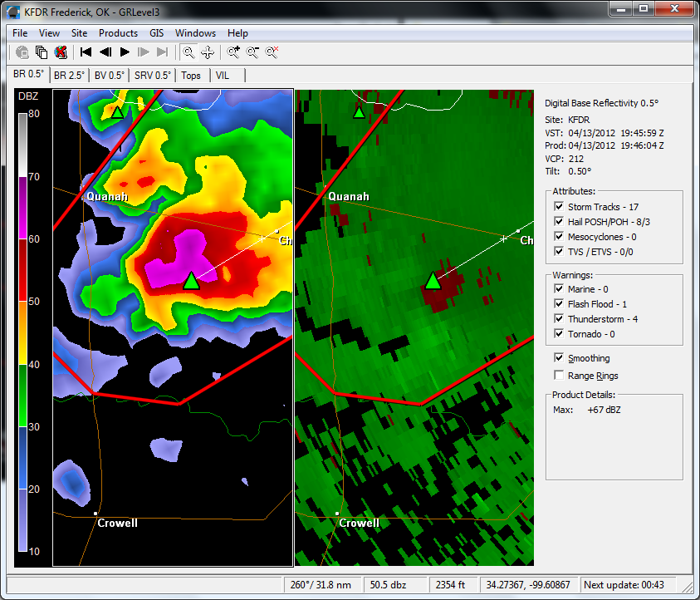The image size is (700, 600).
Task: Jump to first frame of radar loop
Action: point(86,52)
